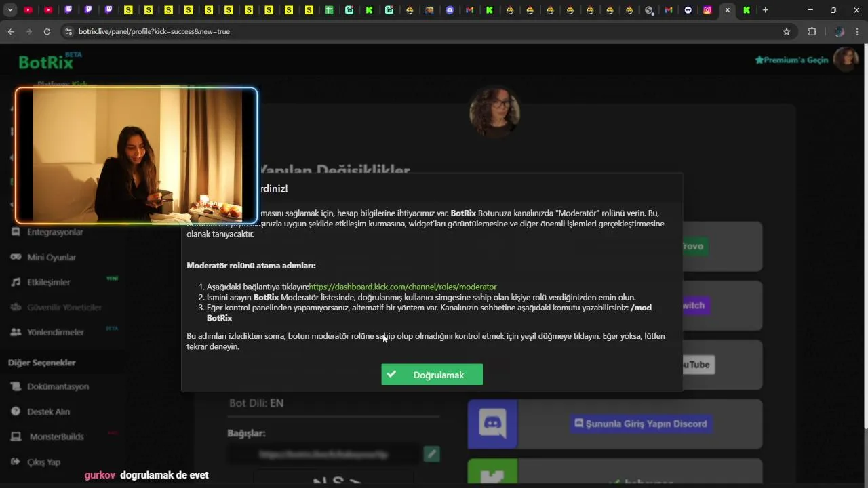Image resolution: width=868 pixels, height=488 pixels.
Task: Open Yönlendirmeler in the sidebar
Action: click(x=56, y=332)
